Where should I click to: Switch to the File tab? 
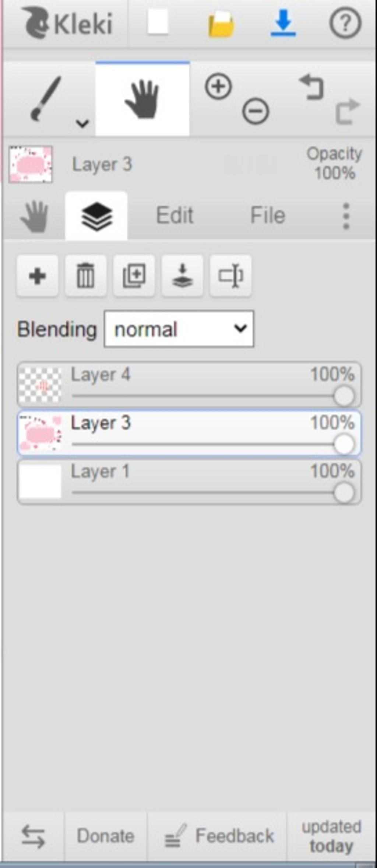[x=268, y=216]
